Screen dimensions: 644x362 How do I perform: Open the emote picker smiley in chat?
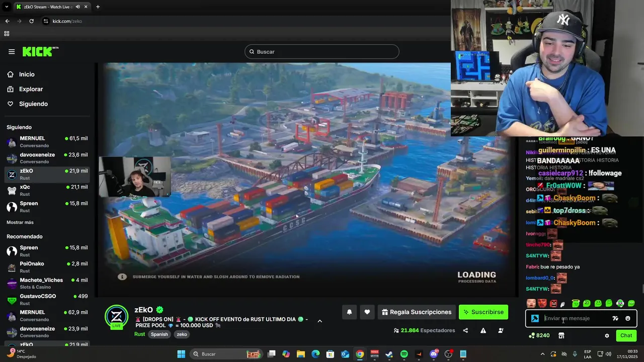pyautogui.click(x=627, y=318)
